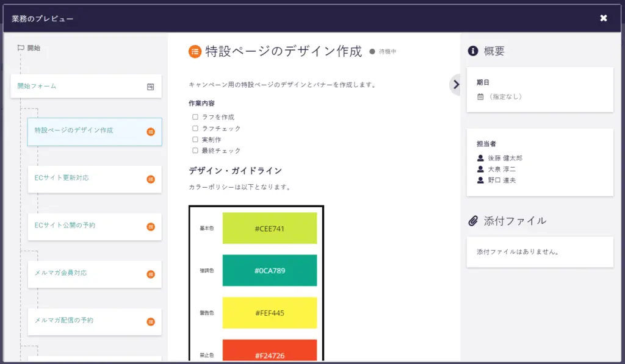Click the form icon on 開始フォーム
Image resolution: width=625 pixels, height=364 pixels.
click(x=151, y=87)
